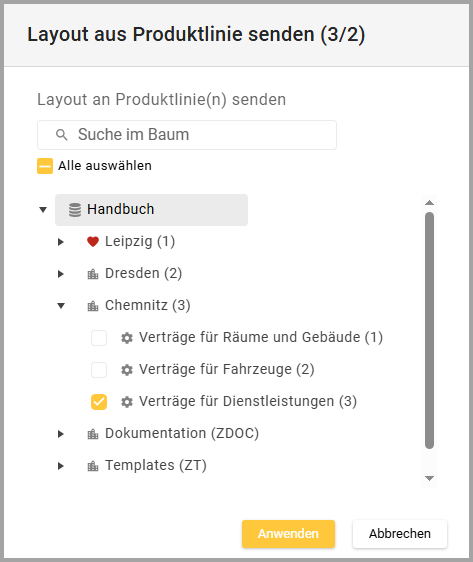This screenshot has width=473, height=562.
Task: Click the Handbuch database stack icon
Action: (75, 210)
